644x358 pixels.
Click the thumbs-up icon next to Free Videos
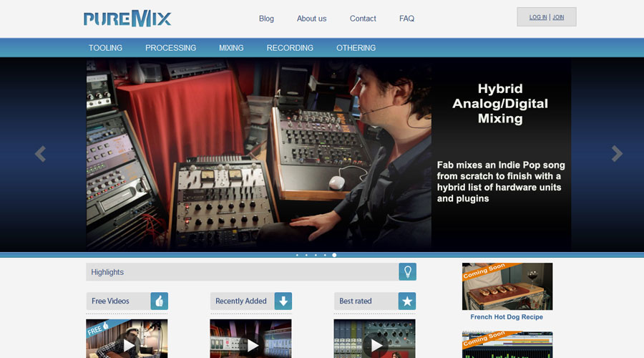coord(159,301)
